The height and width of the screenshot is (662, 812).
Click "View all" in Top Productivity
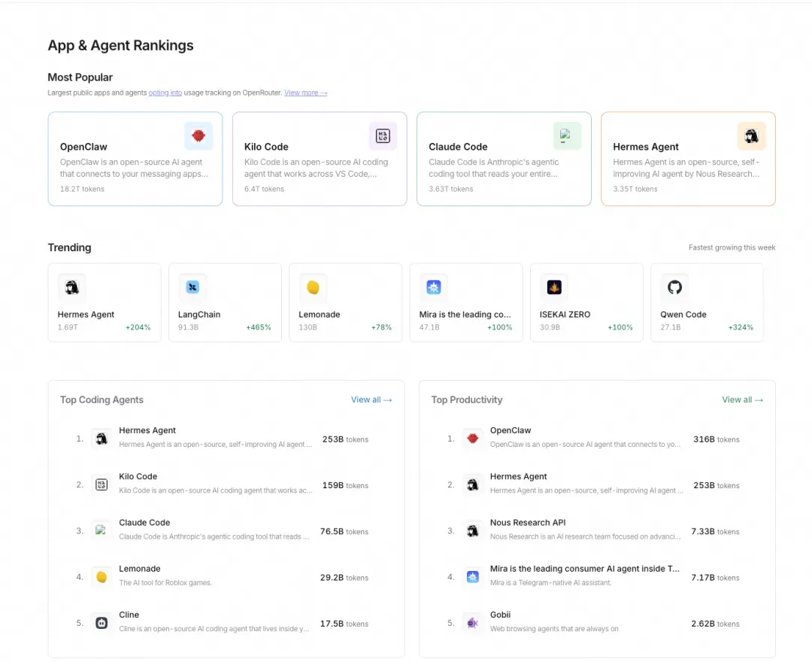tap(742, 399)
